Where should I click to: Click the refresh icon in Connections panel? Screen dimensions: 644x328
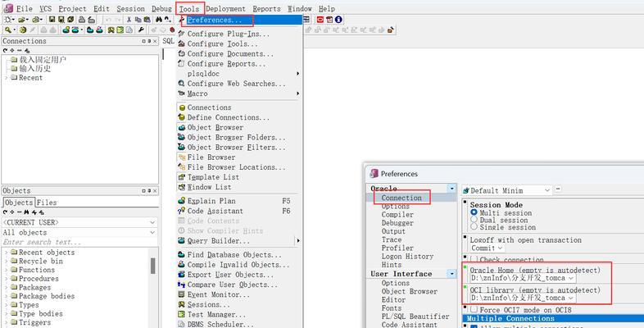pos(6,50)
